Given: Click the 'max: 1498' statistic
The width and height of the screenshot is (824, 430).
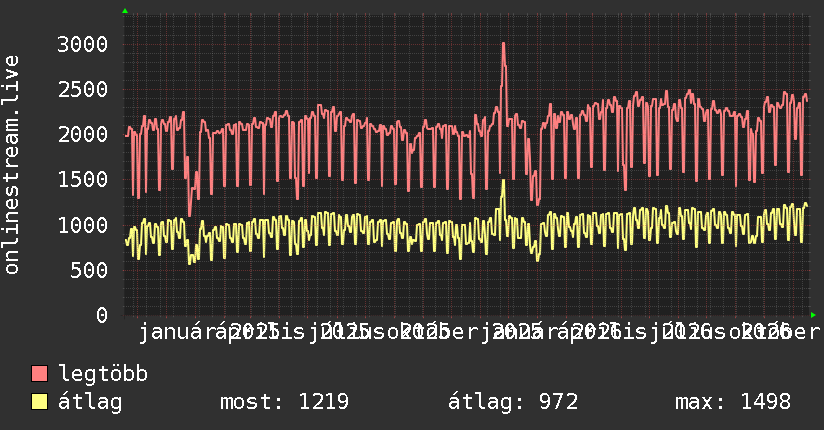Looking at the screenshot, I should click(x=733, y=402).
